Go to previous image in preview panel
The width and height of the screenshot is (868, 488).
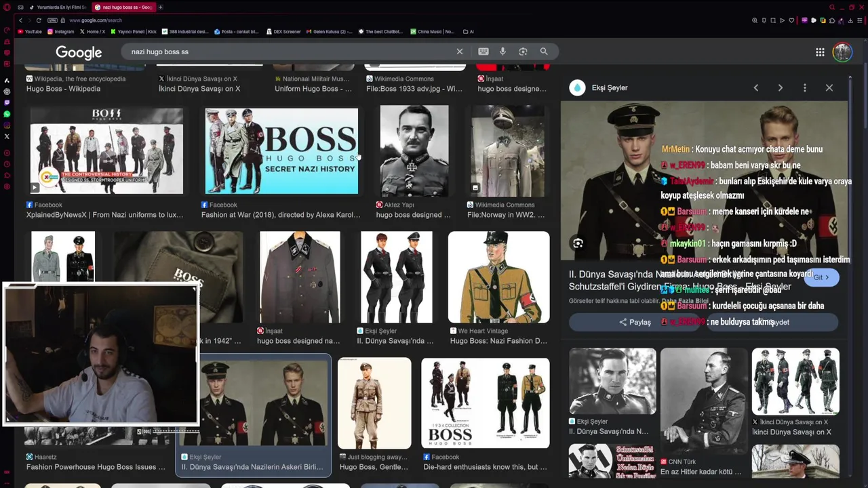point(756,88)
